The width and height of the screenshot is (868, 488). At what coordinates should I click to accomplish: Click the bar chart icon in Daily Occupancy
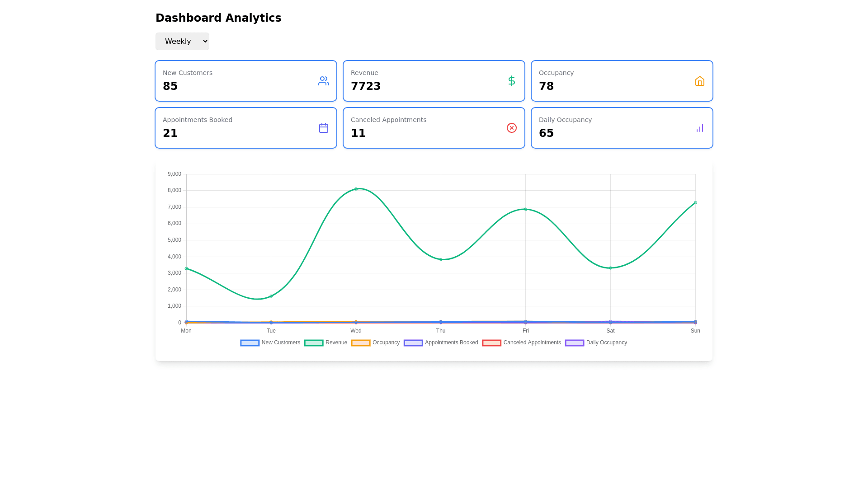(x=699, y=128)
